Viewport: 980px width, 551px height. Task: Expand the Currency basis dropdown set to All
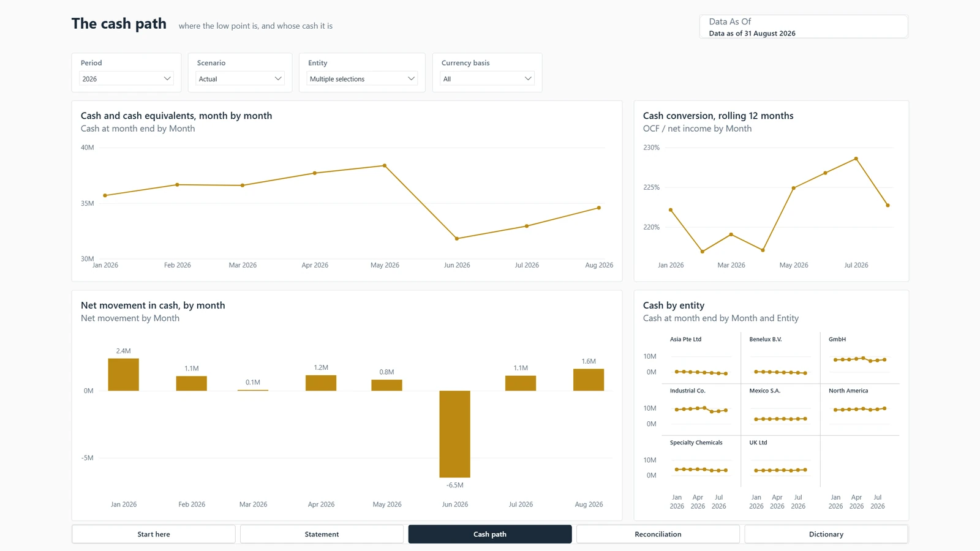488,78
